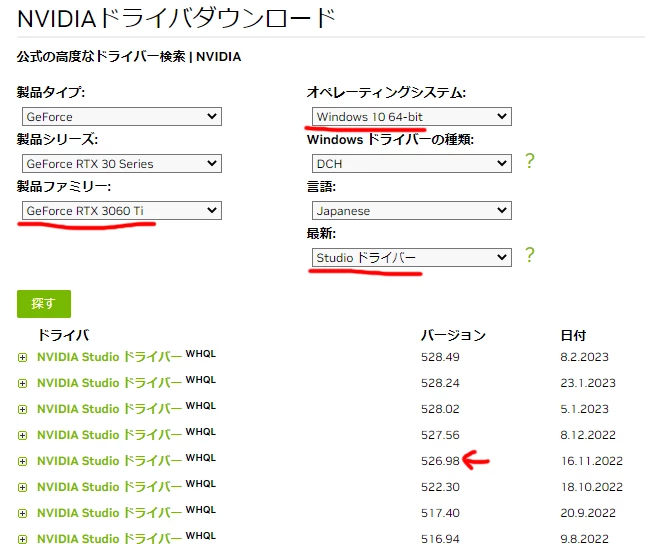The width and height of the screenshot is (645, 544).
Task: Open the 製品タイプ GeForce dropdown
Action: point(122,116)
